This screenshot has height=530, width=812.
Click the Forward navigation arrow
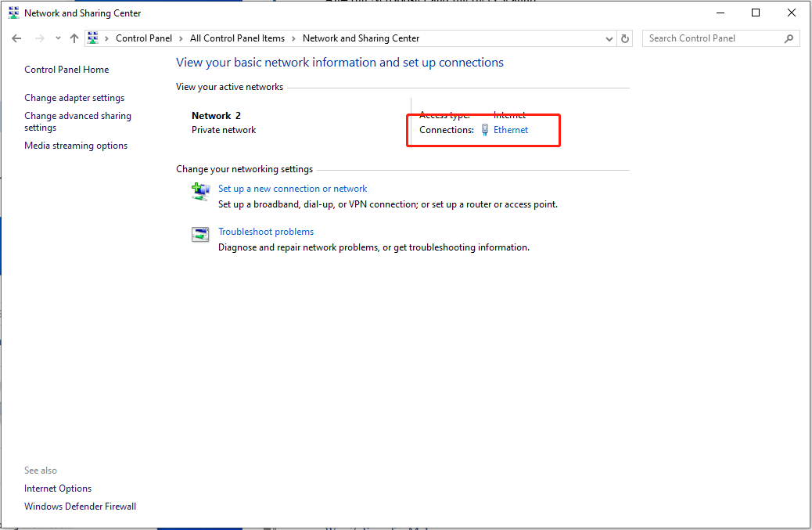point(40,38)
